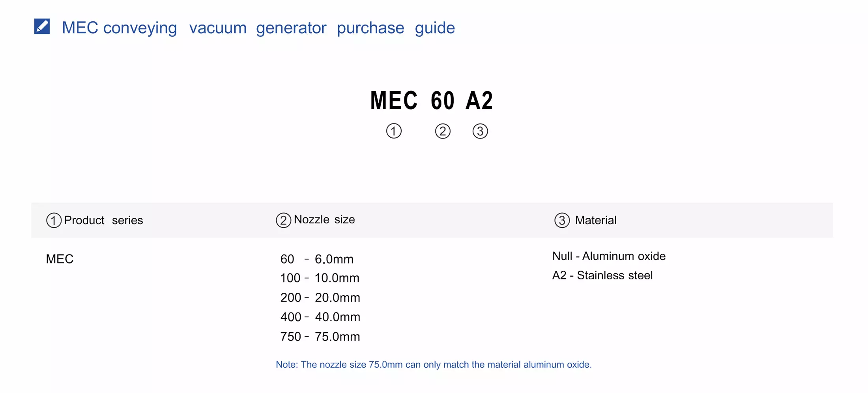Viewport: 868px width, 393px height.
Task: Choose the 60 - 6.0mm nozzle size
Action: pyautogui.click(x=317, y=259)
